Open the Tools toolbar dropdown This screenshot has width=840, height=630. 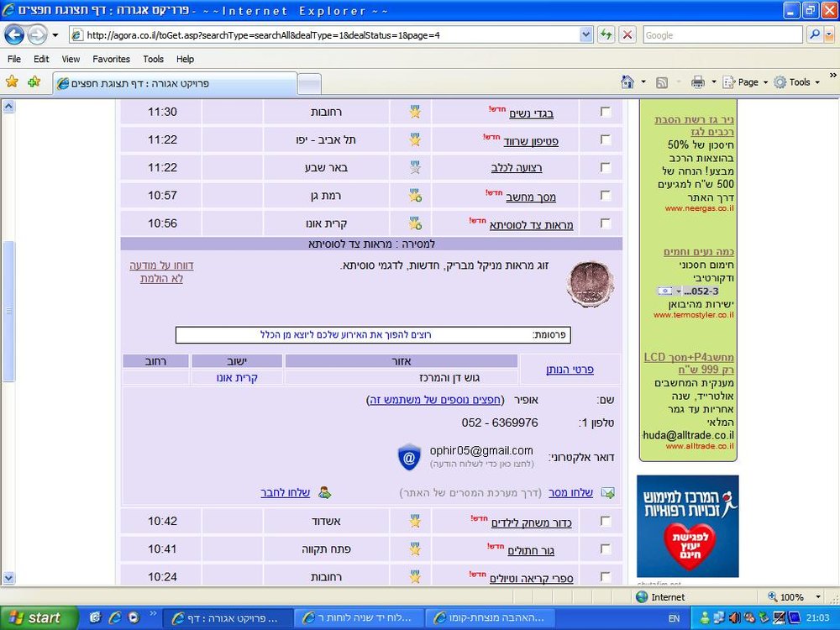tap(796, 82)
